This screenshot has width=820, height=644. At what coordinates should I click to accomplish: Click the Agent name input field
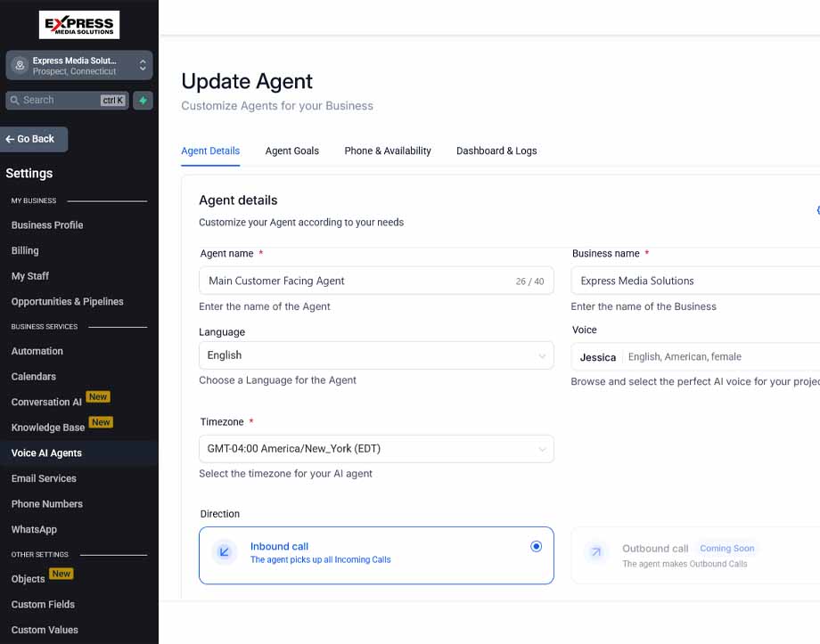click(376, 281)
